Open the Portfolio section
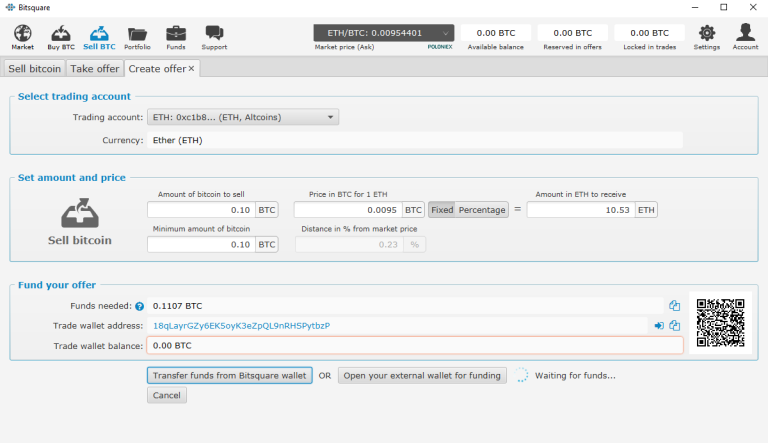The image size is (768, 443). [137, 37]
